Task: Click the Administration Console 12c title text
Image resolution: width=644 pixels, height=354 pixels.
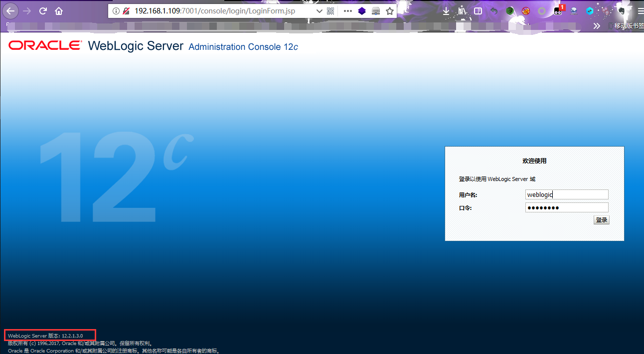Action: point(243,47)
